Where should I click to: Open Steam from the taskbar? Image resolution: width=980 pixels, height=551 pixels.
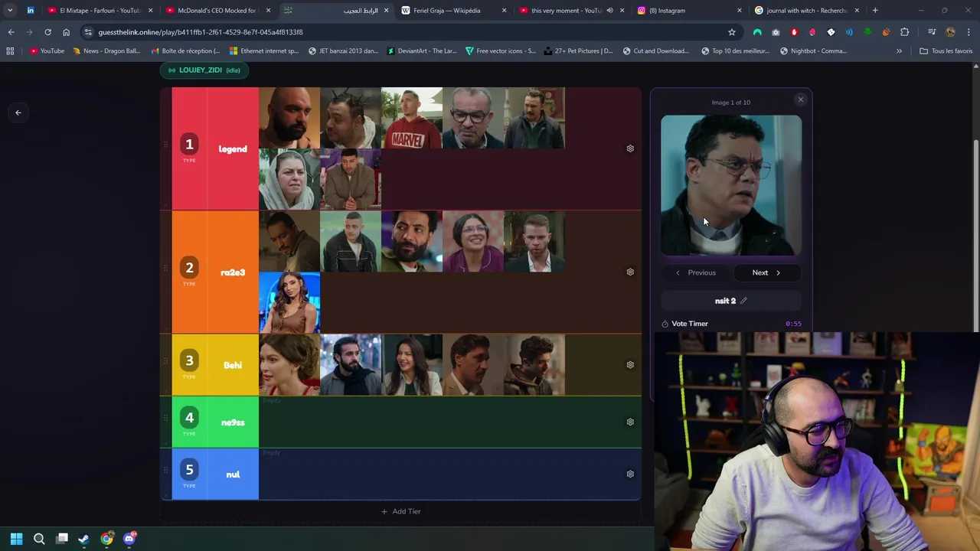click(84, 539)
